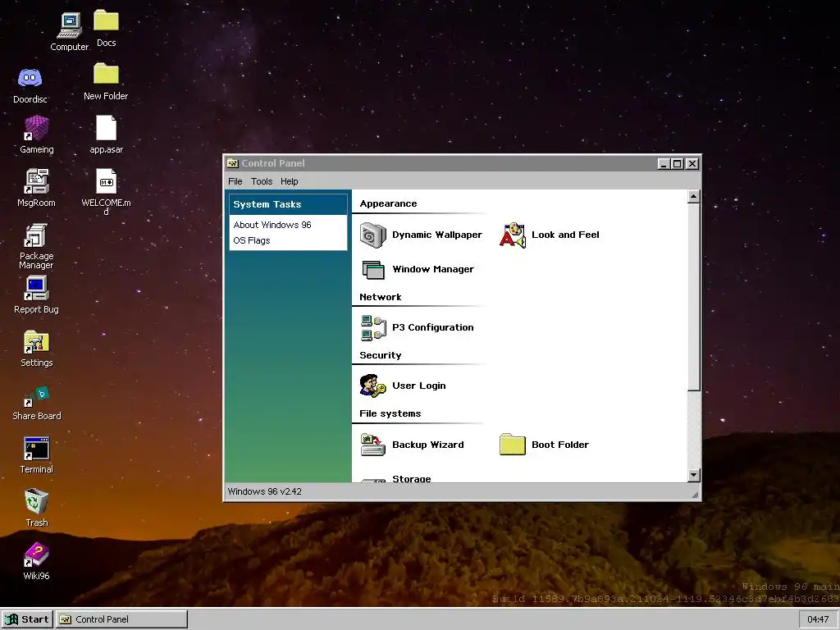840x630 pixels.
Task: Click the Window Manager icon
Action: pos(373,269)
